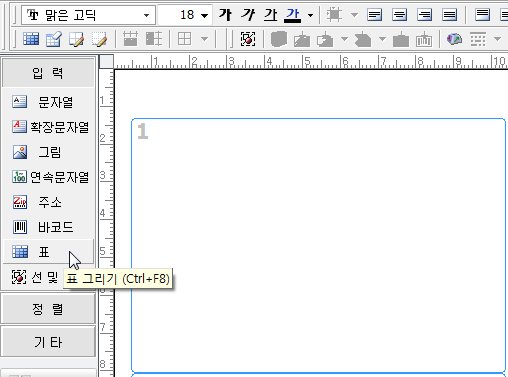Collapse the 입력 panel header

point(48,73)
